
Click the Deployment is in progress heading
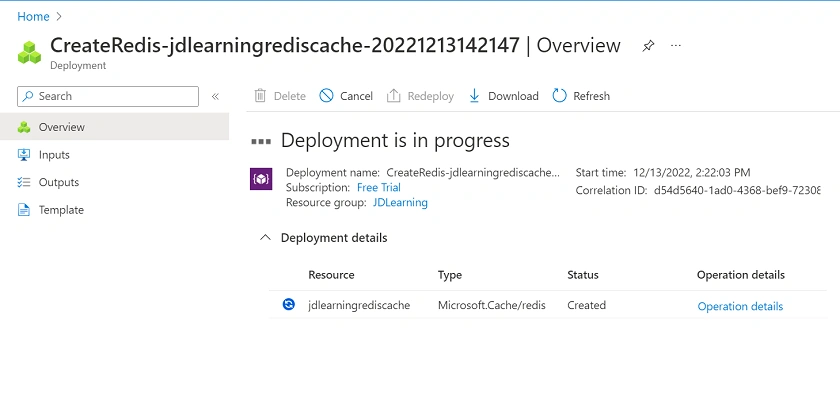(x=395, y=140)
